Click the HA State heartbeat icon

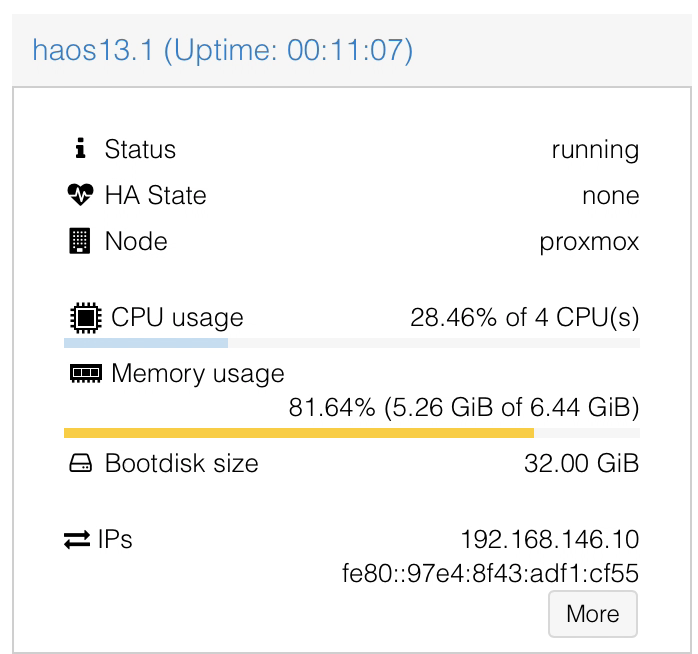pos(81,195)
